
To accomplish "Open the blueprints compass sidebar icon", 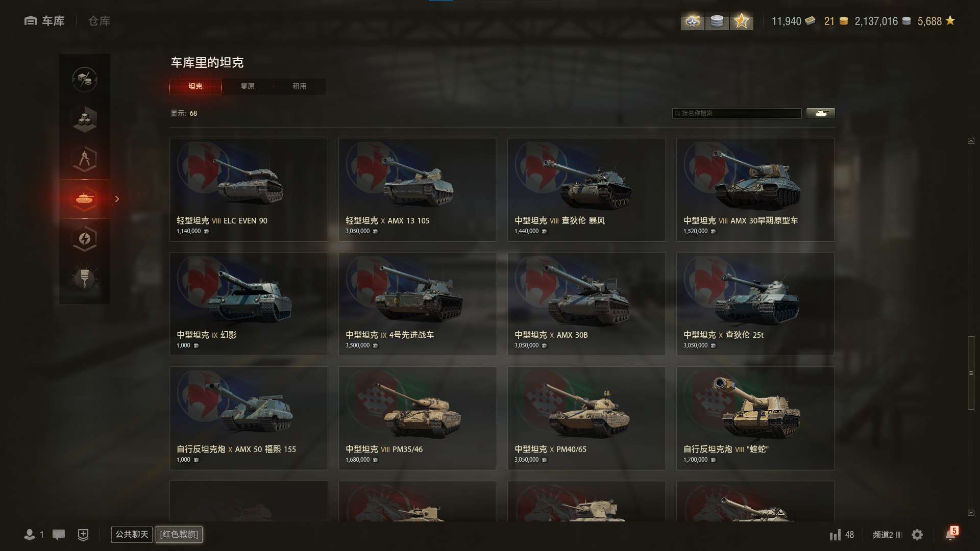I will point(85,159).
